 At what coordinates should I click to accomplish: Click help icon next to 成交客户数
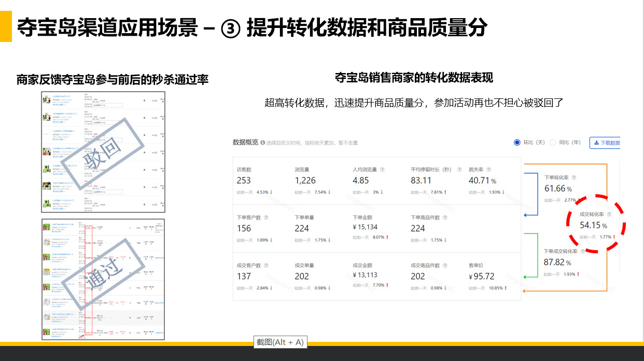pos(266,265)
